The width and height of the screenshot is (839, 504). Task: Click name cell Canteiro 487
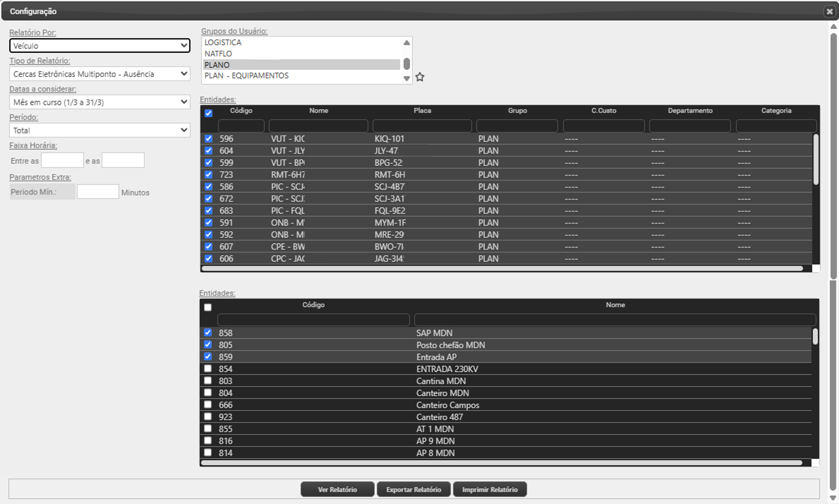[440, 417]
